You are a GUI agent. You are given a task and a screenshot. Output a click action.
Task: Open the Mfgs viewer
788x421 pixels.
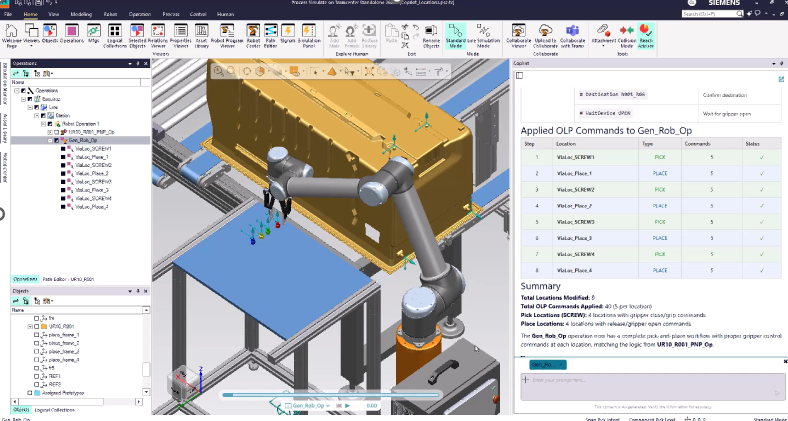[x=93, y=35]
